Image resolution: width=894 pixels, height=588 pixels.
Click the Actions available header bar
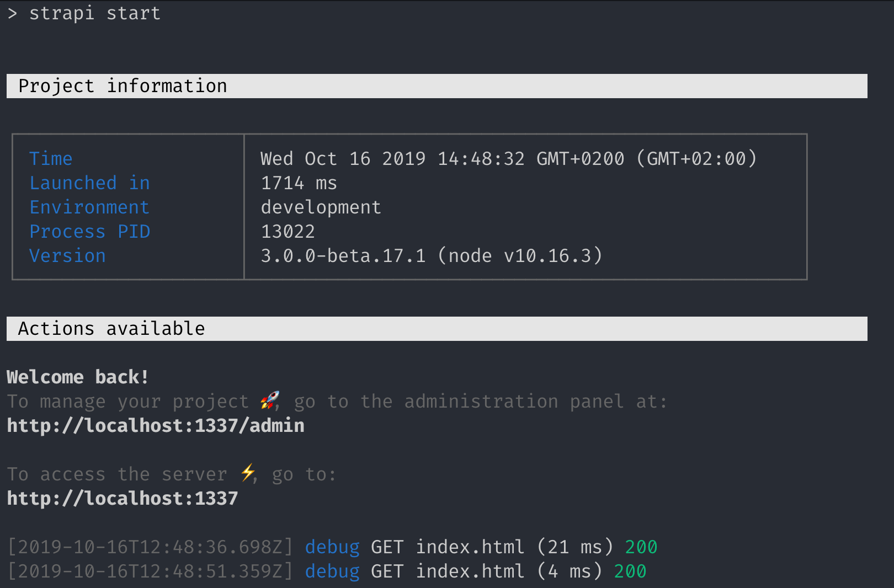pos(437,329)
